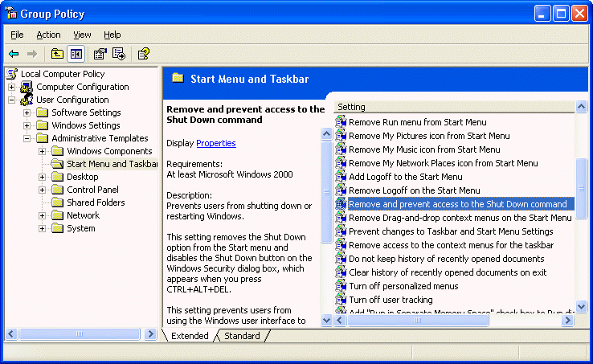Switch to the Extended tab
This screenshot has height=364, width=593.
point(190,336)
